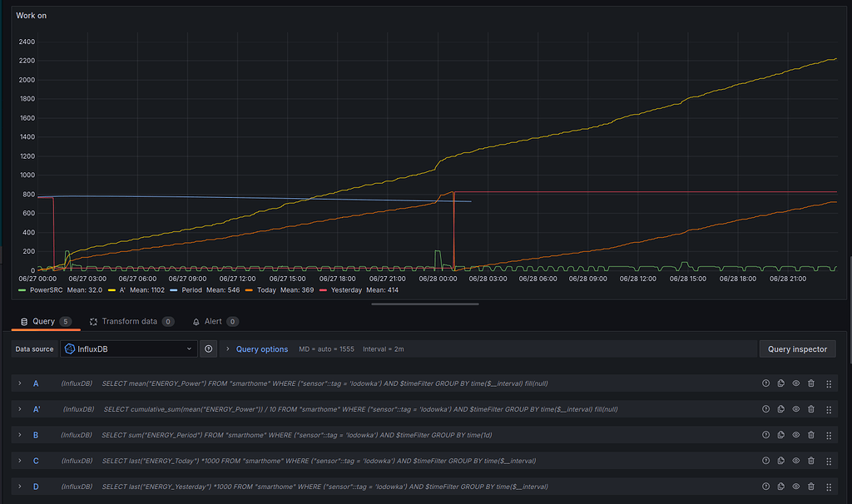Open the Alert tab
Viewport: 852px width, 504px height.
pyautogui.click(x=212, y=321)
